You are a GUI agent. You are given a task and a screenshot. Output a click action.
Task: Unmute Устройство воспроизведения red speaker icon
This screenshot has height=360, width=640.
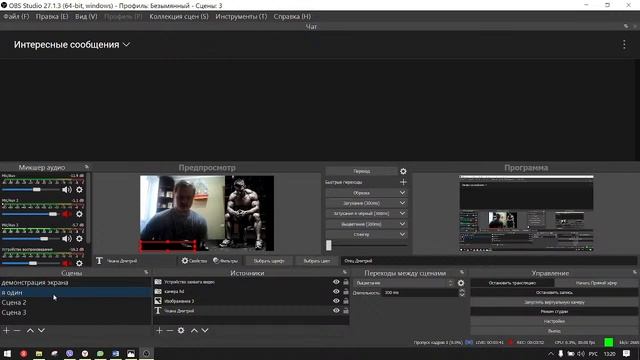67,263
